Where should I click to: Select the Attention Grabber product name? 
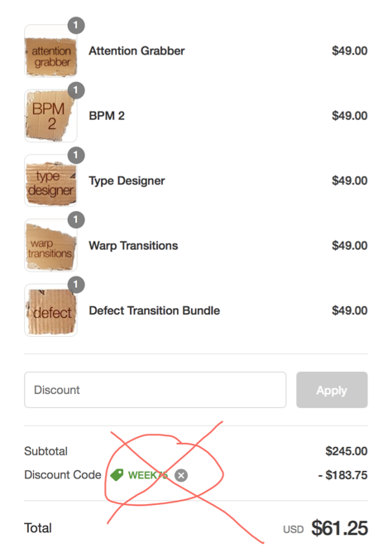136,50
